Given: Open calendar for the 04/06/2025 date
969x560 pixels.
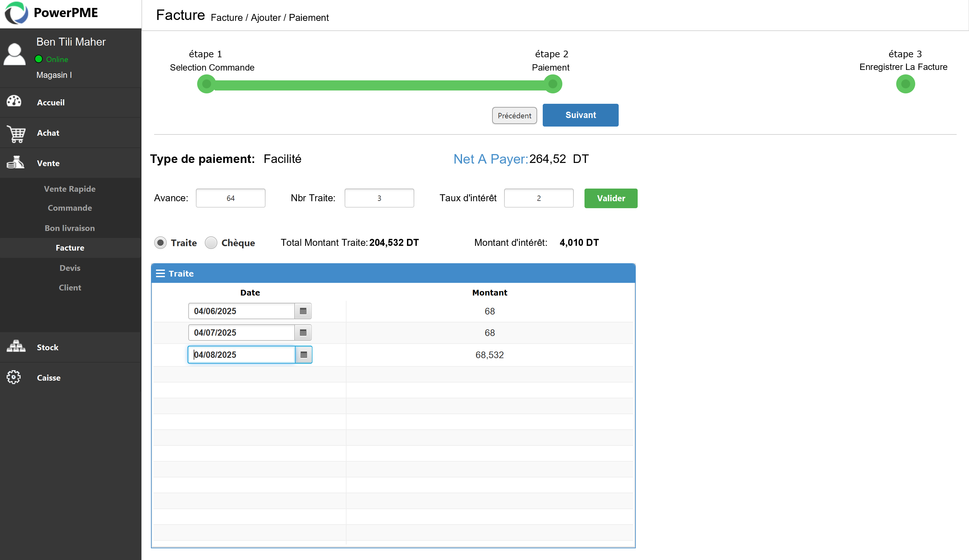Looking at the screenshot, I should pyautogui.click(x=303, y=311).
